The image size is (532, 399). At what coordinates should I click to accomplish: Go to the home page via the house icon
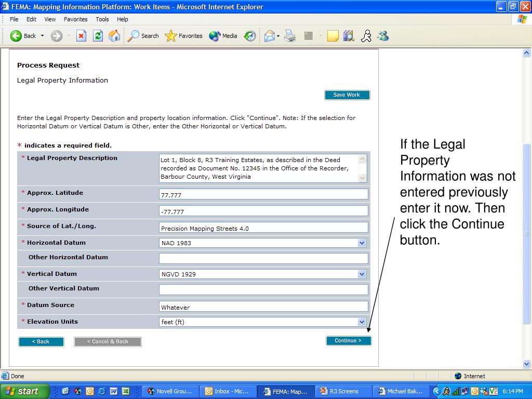114,36
